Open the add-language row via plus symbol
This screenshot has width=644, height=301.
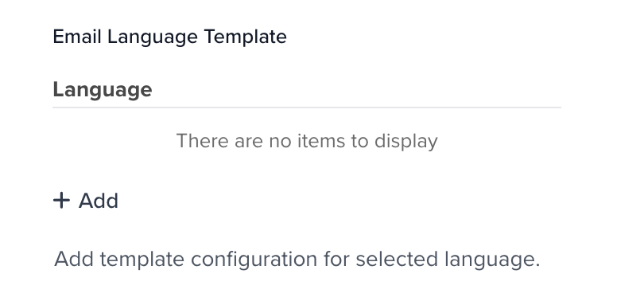coord(61,200)
